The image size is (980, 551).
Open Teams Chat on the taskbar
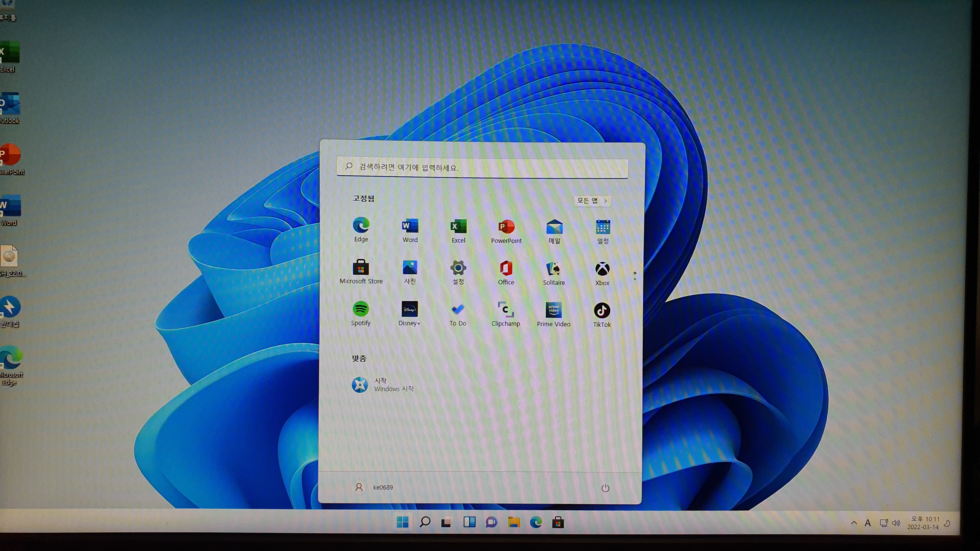(x=491, y=523)
